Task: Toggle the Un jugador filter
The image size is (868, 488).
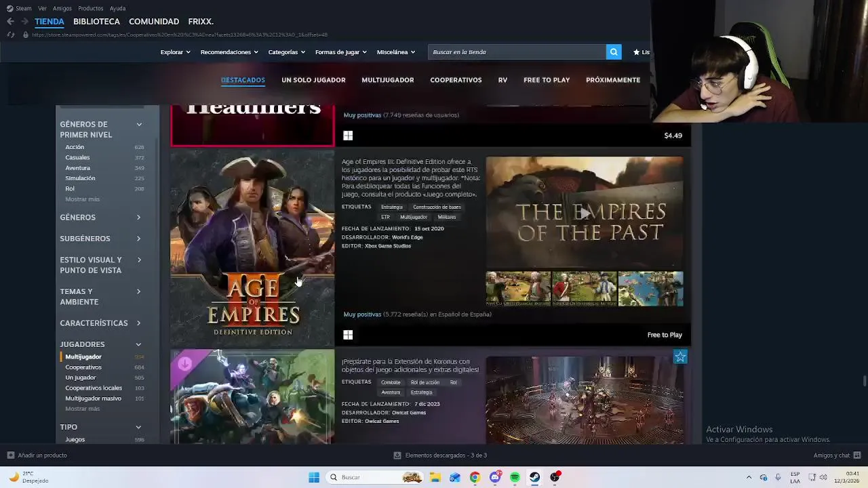Action: click(81, 378)
